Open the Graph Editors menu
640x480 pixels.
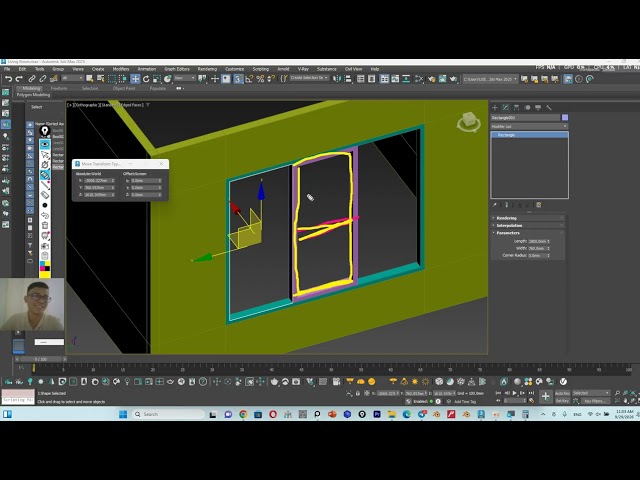pyautogui.click(x=177, y=69)
